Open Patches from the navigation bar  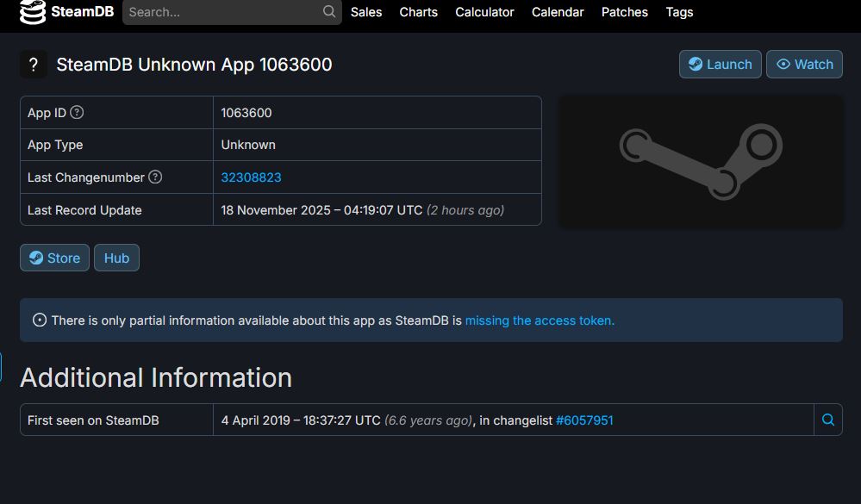point(624,12)
